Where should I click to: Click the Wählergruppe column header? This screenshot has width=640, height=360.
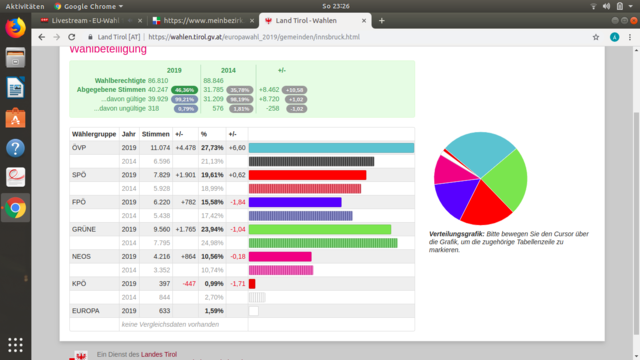94,134
